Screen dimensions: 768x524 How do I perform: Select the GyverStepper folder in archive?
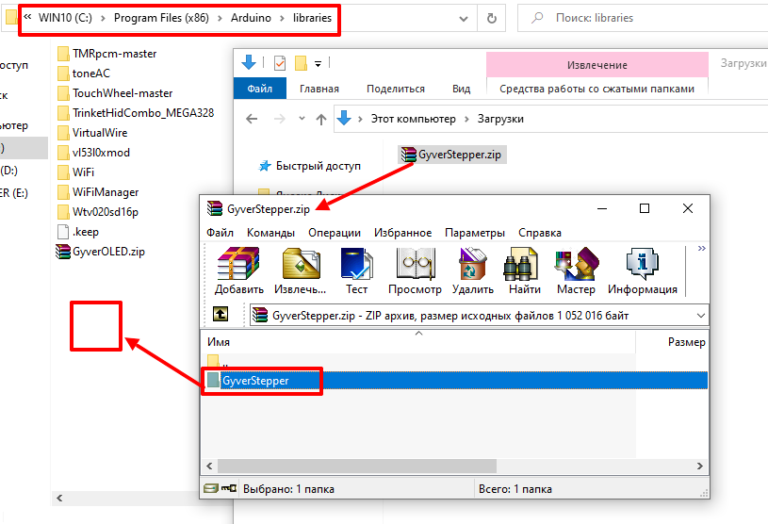coord(255,380)
